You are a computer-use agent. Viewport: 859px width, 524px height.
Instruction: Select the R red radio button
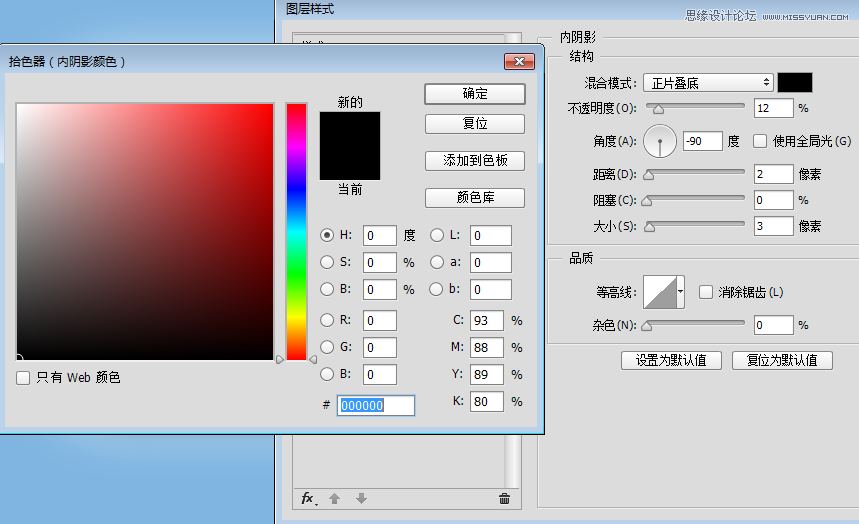tap(327, 320)
